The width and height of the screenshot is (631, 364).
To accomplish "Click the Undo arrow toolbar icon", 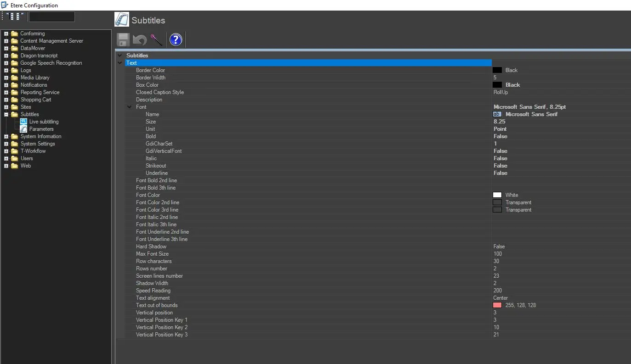I will pos(140,40).
